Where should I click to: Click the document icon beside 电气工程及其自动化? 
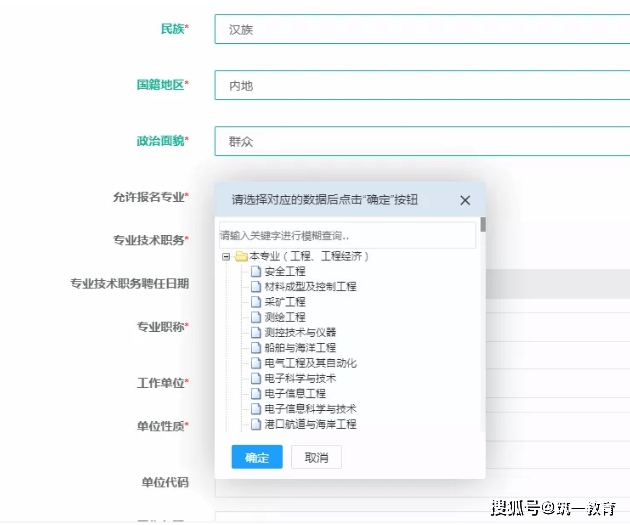256,363
